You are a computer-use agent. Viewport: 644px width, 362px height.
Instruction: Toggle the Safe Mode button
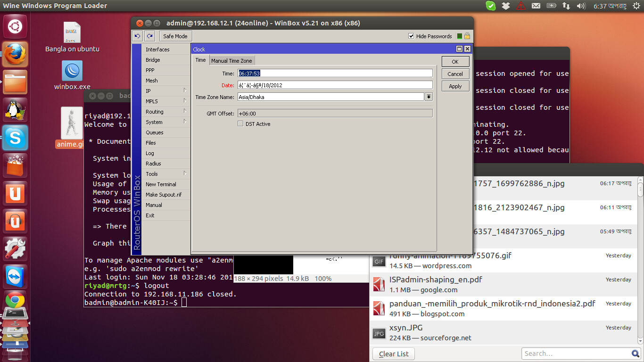tap(175, 36)
